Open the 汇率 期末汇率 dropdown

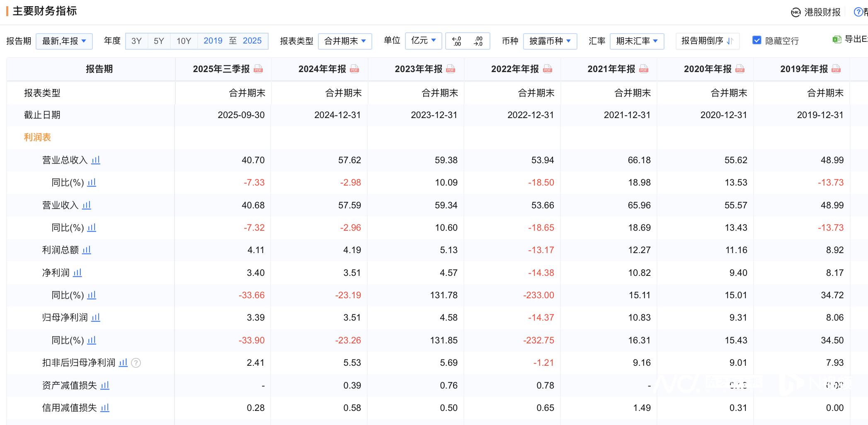coord(637,41)
